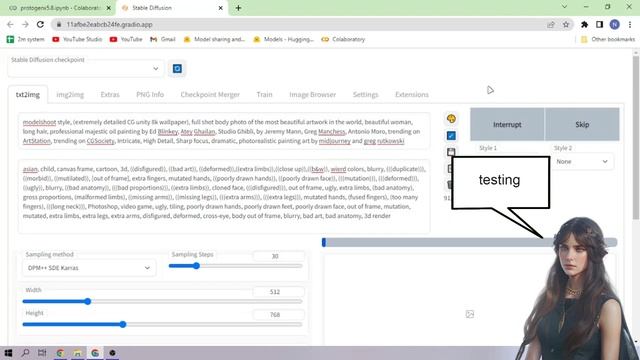Open File Explorer from taskbar
The height and width of the screenshot is (360, 640).
78,353
